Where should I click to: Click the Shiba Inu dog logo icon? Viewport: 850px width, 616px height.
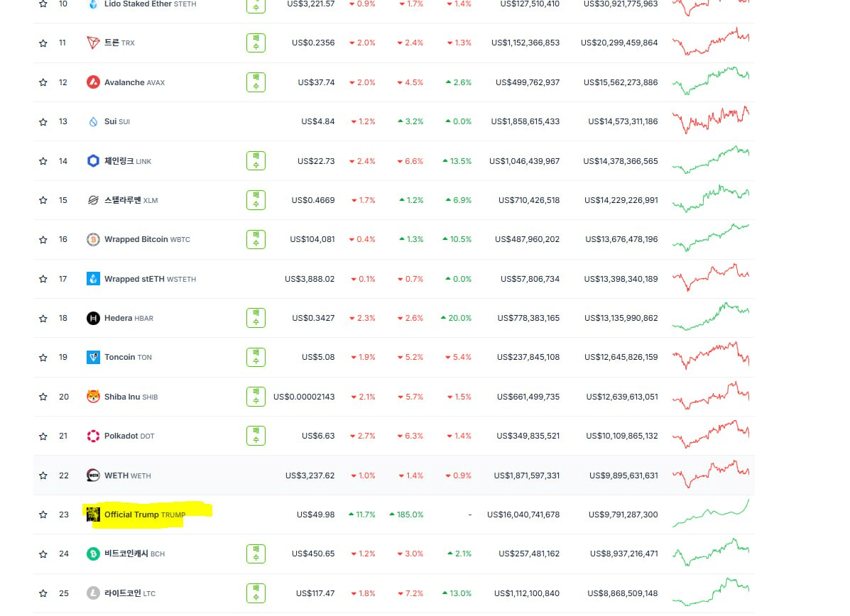point(93,397)
